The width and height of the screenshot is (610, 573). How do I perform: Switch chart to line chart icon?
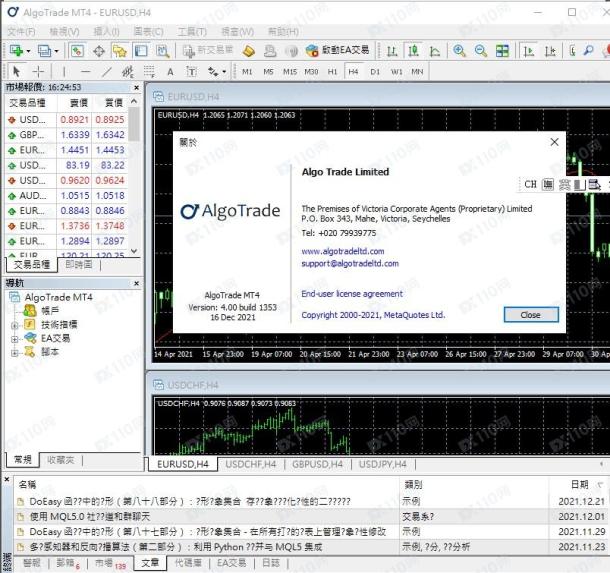[x=435, y=51]
